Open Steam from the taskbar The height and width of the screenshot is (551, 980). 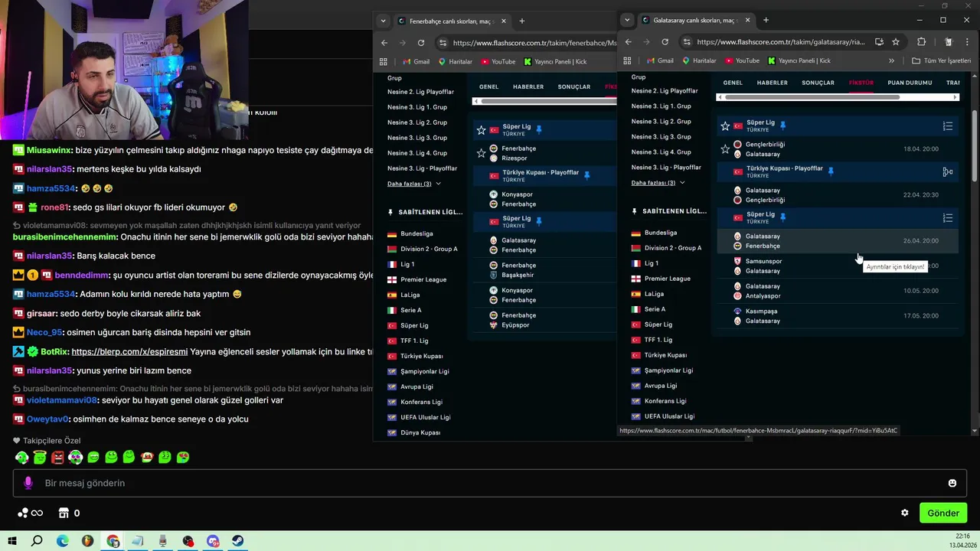[238, 541]
